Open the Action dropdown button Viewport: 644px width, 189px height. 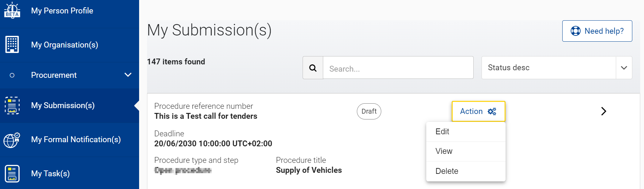point(478,111)
